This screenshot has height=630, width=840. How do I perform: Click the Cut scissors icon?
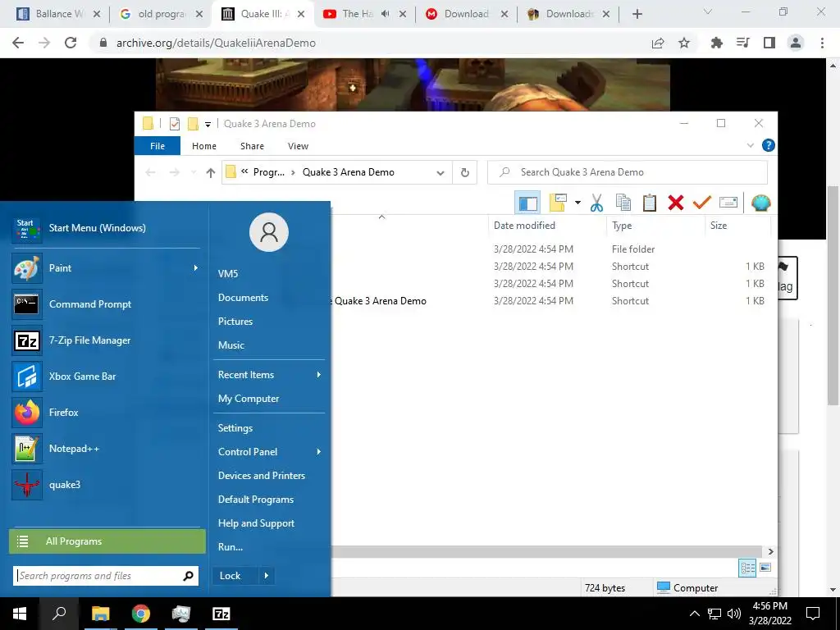597,203
